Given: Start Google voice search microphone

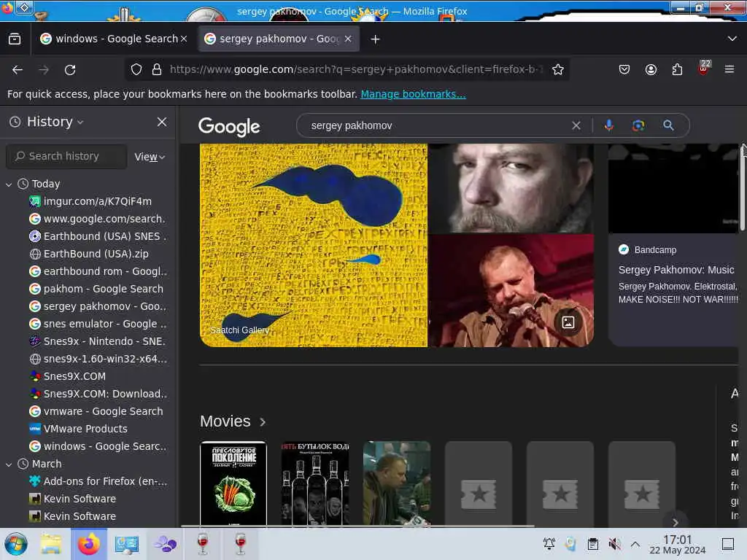Looking at the screenshot, I should (608, 125).
